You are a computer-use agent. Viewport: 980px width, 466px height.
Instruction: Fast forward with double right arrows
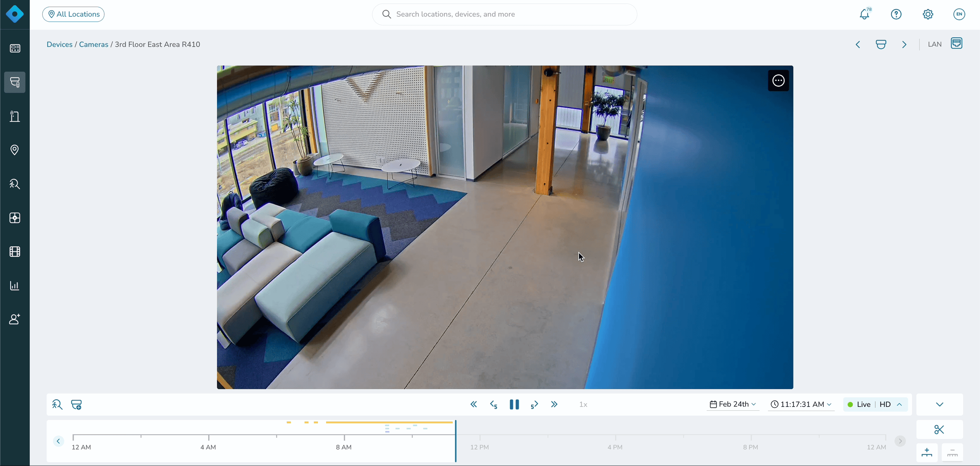(554, 405)
